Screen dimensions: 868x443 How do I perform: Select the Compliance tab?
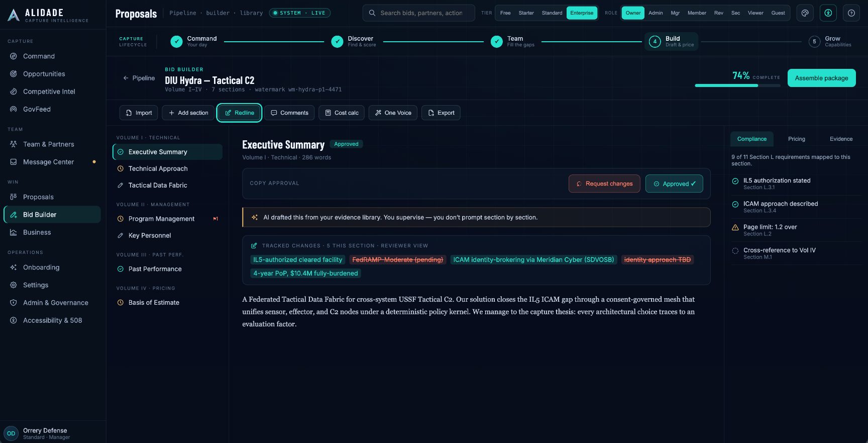(x=752, y=139)
